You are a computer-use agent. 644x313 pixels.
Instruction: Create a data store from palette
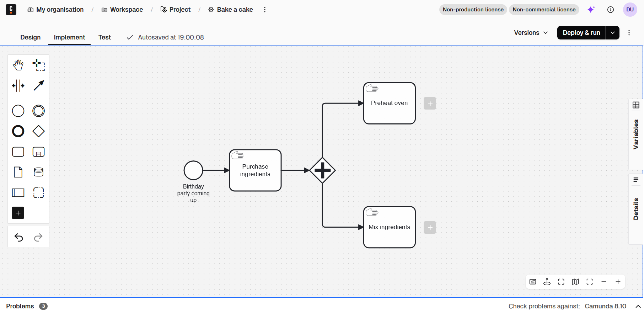[x=38, y=172]
